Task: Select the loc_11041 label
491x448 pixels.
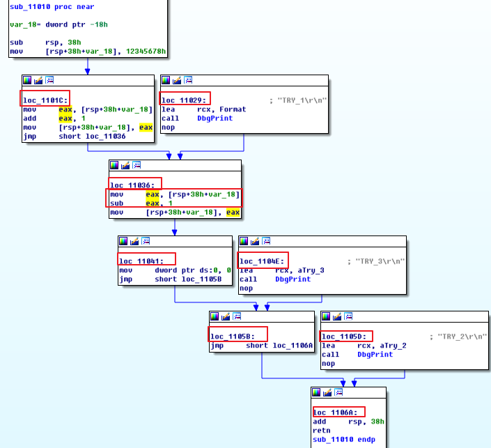Action: (141, 261)
